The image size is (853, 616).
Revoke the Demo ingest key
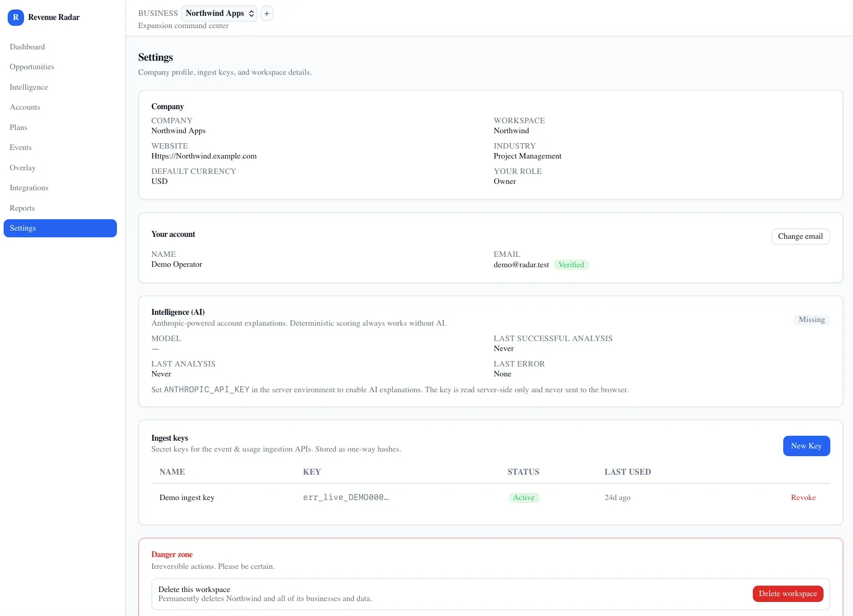click(803, 497)
